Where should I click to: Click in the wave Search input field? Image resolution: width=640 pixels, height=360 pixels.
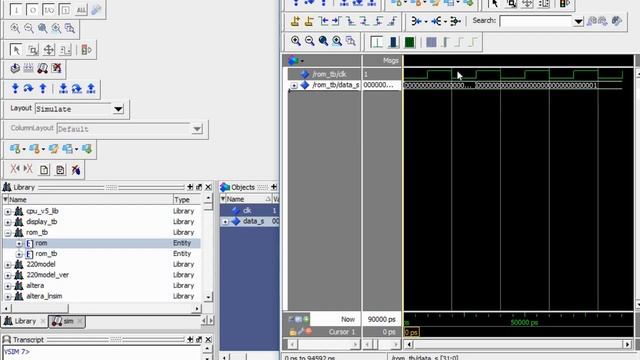point(536,21)
